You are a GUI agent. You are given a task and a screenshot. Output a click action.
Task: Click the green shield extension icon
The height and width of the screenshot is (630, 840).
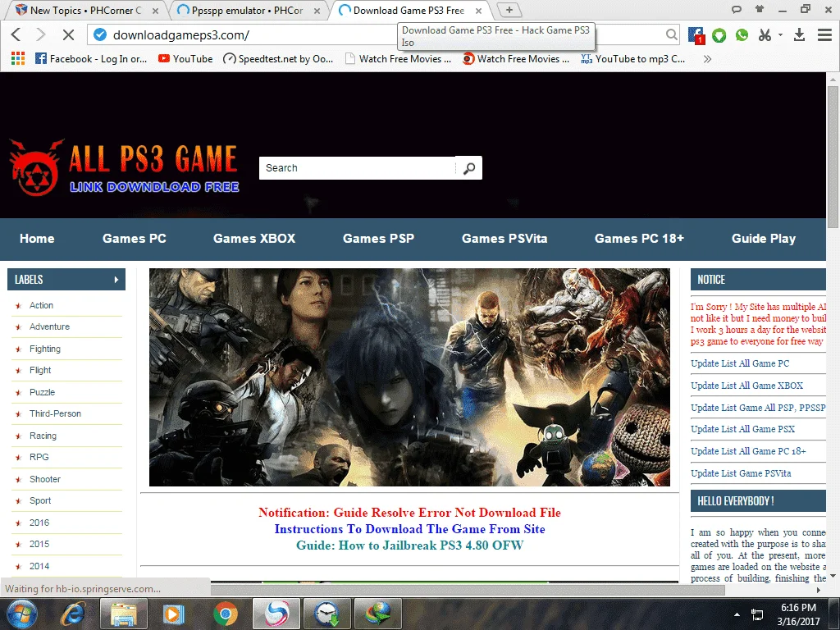719,35
